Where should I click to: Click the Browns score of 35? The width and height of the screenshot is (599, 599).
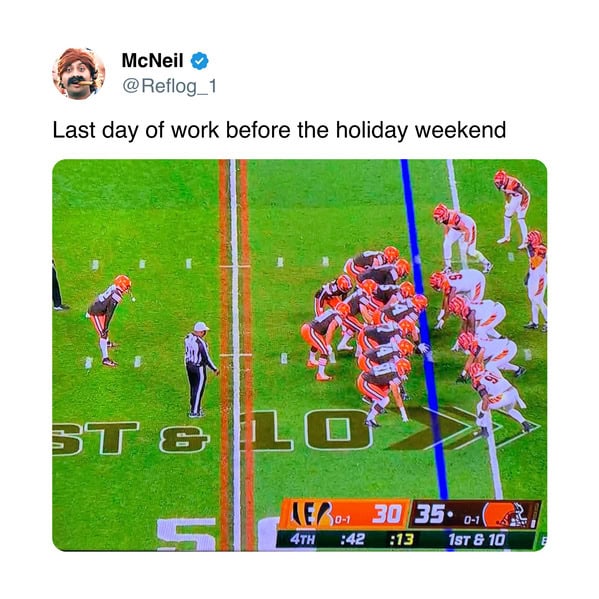430,514
